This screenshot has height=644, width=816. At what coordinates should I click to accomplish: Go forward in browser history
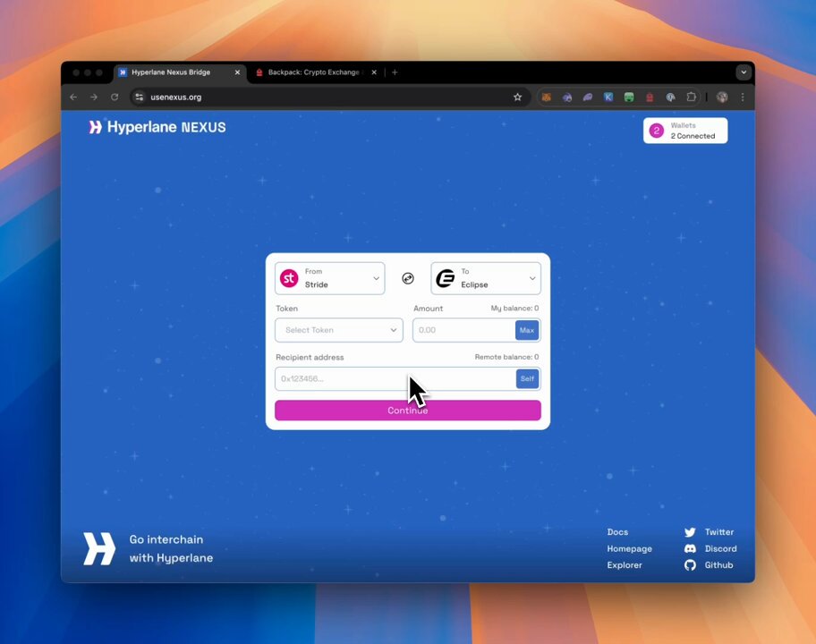94,97
